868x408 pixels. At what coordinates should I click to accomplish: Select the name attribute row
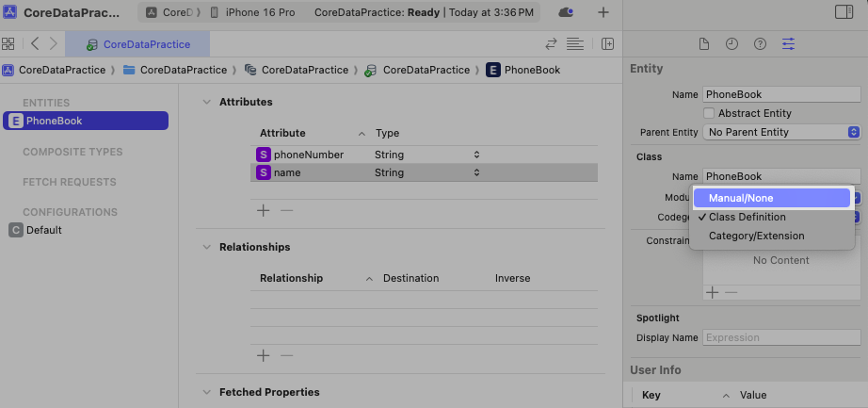424,172
